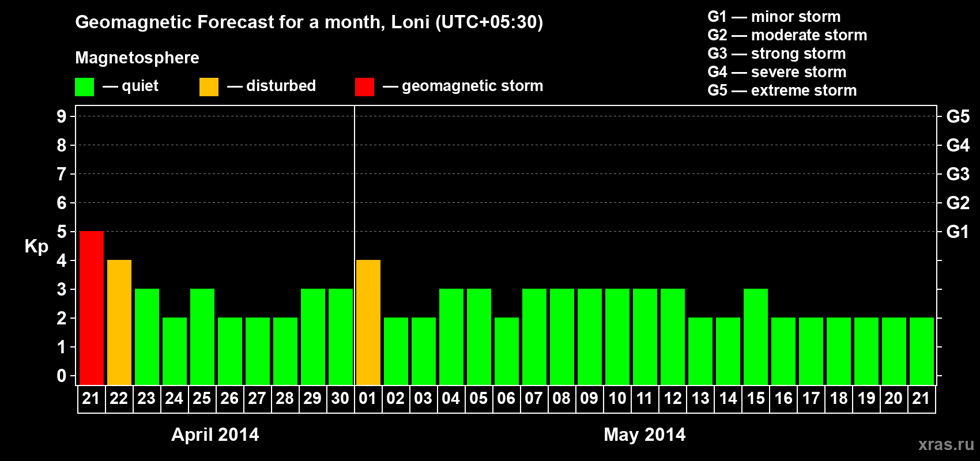The width and height of the screenshot is (980, 461).
Task: Click date label 20 on the axis
Action: coord(894,398)
